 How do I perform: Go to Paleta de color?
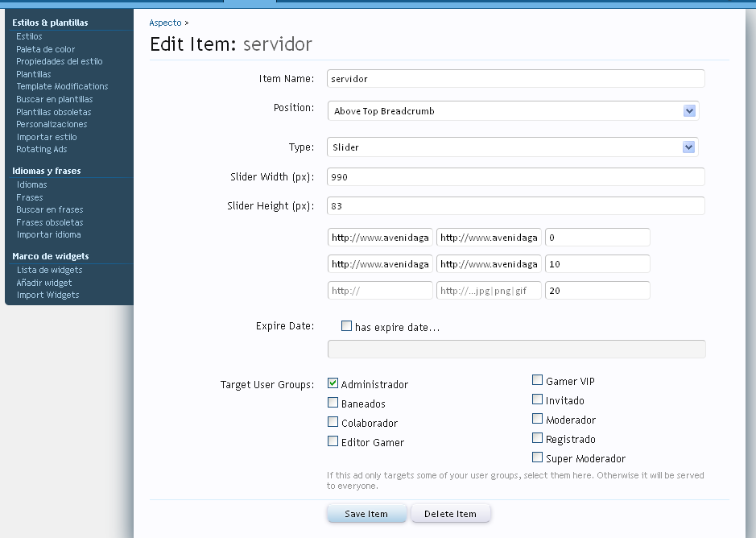click(x=46, y=49)
